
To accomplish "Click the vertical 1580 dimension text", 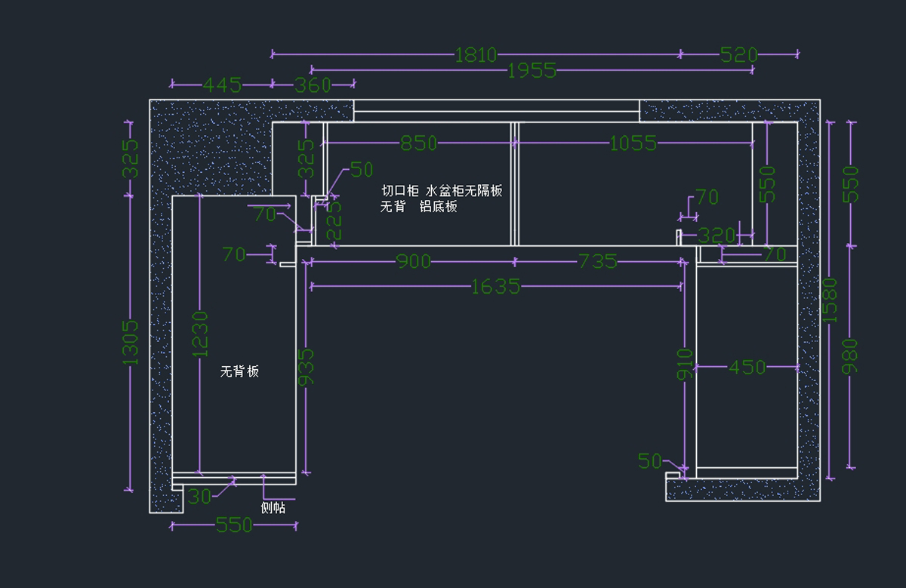I will click(830, 300).
